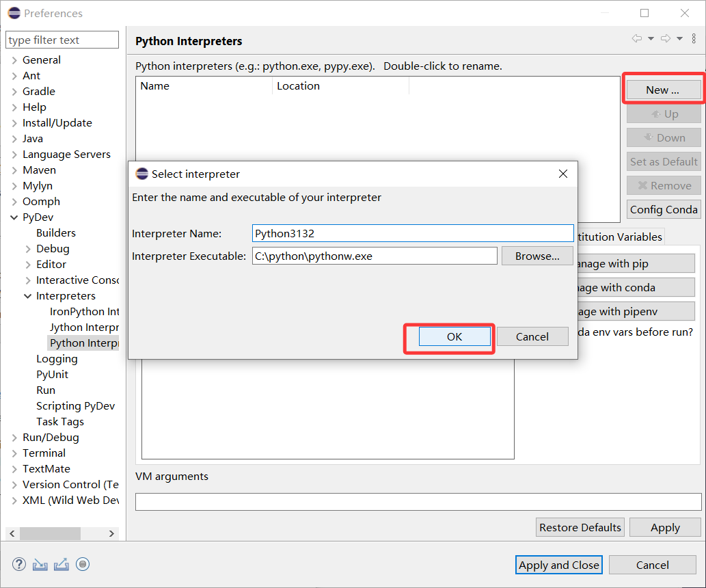The width and height of the screenshot is (706, 588).
Task: Close the Select interpreter dialog
Action: [563, 174]
